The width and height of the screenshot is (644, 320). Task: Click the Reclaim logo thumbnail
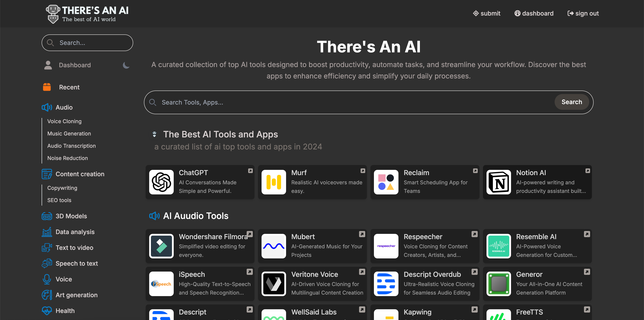(x=386, y=182)
